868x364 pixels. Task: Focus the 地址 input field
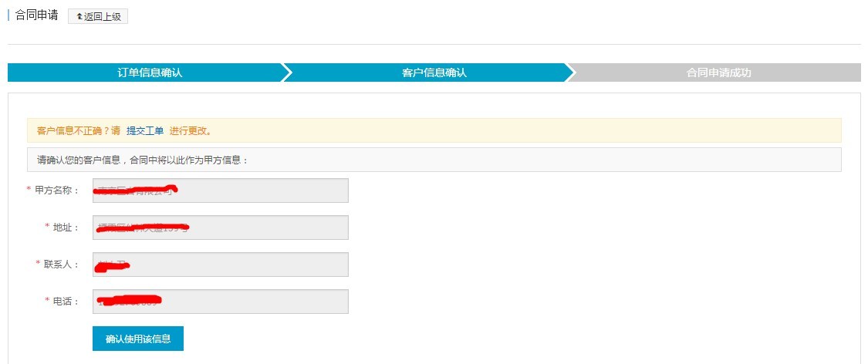click(x=220, y=228)
